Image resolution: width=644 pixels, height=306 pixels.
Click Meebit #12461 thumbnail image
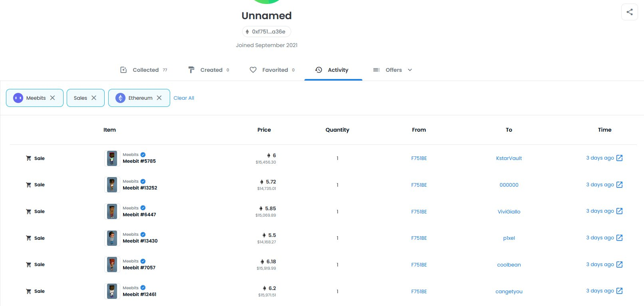[112, 291]
